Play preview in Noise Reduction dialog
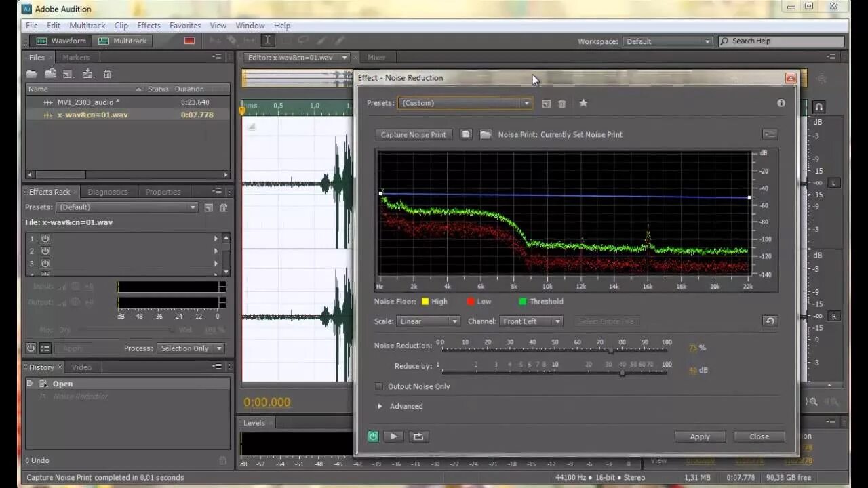This screenshot has width=868, height=488. click(393, 436)
